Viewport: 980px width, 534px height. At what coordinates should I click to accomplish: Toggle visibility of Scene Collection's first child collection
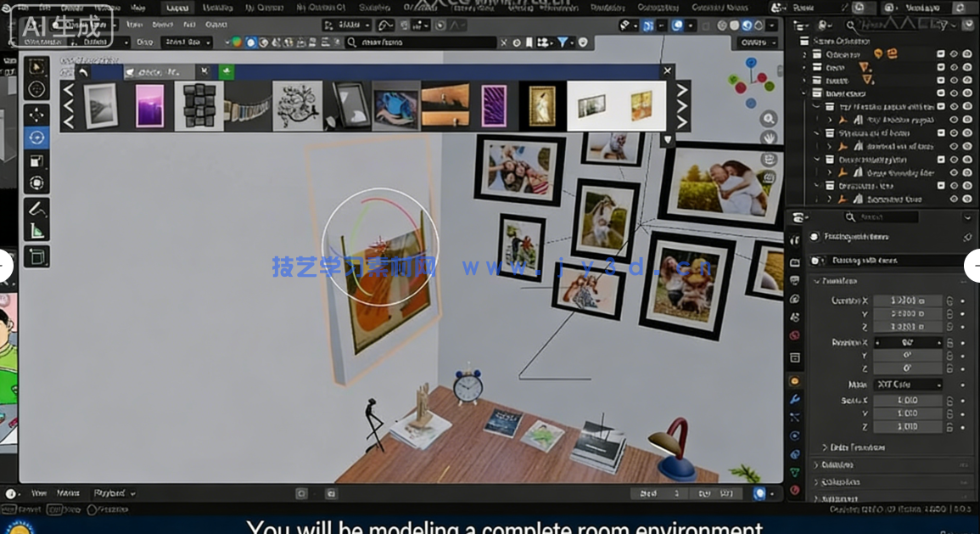(953, 54)
